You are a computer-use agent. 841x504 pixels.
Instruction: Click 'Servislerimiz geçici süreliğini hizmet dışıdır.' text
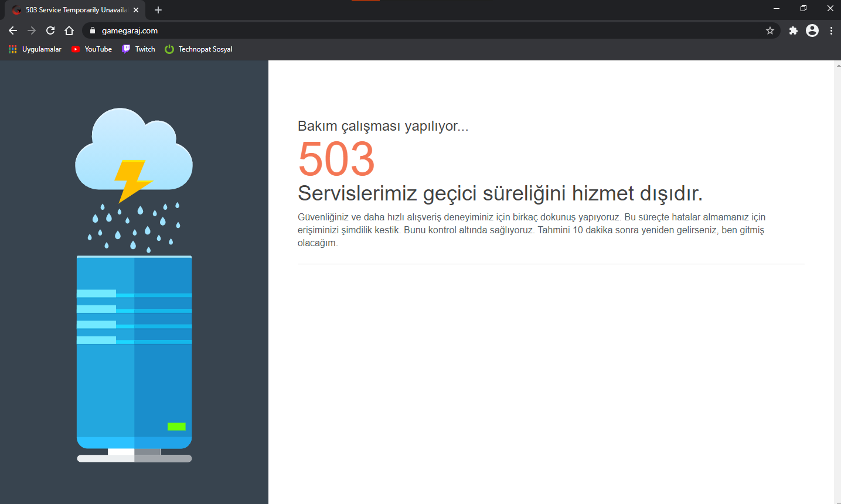pos(500,193)
